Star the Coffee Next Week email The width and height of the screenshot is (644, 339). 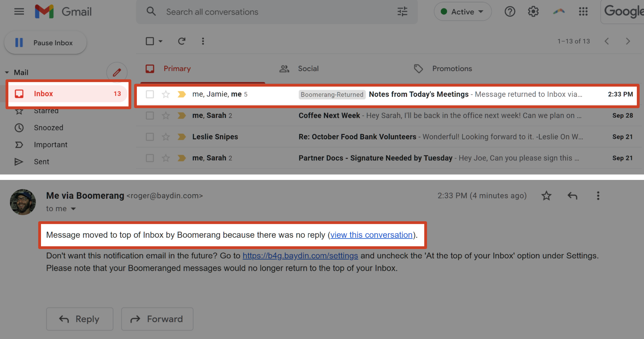coord(166,116)
